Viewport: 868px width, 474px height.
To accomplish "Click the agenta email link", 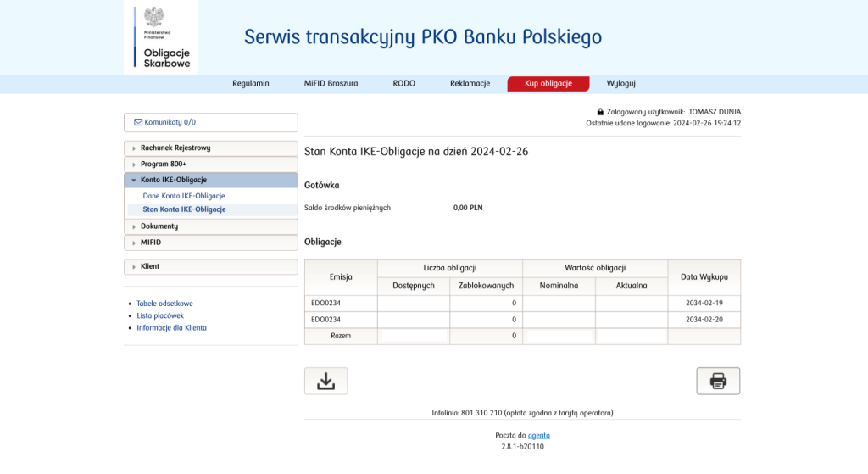I will point(538,435).
